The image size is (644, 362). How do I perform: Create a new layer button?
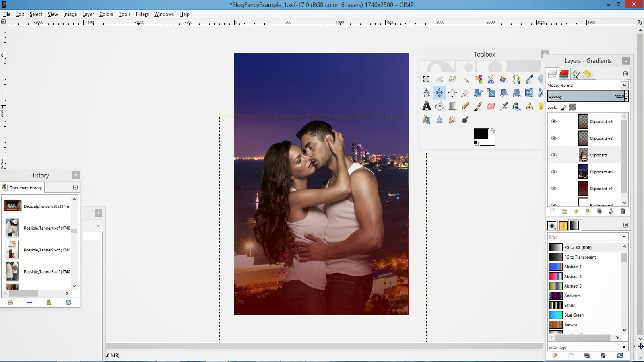click(553, 212)
